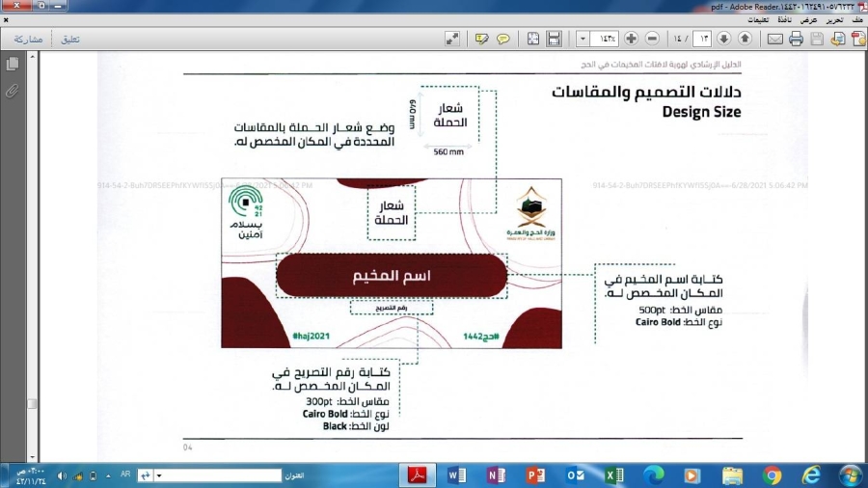This screenshot has width=868, height=488.
Task: Click the page number input field
Action: tap(701, 39)
